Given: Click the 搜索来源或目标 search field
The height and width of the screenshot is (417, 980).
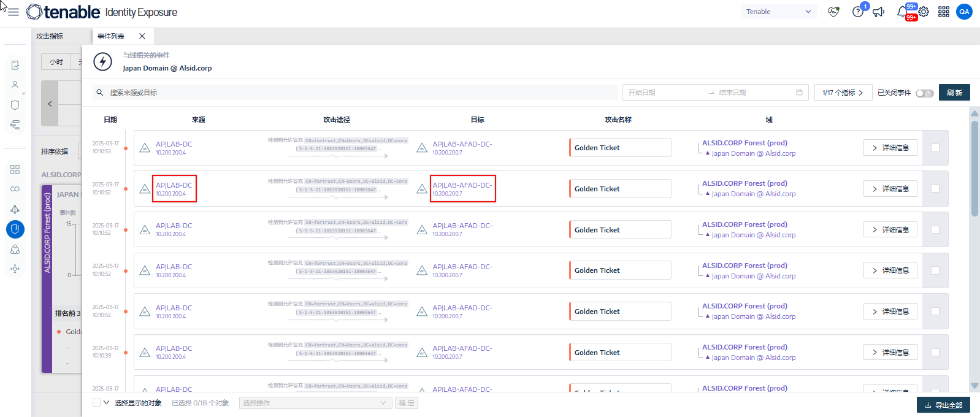Looking at the screenshot, I should pos(356,93).
